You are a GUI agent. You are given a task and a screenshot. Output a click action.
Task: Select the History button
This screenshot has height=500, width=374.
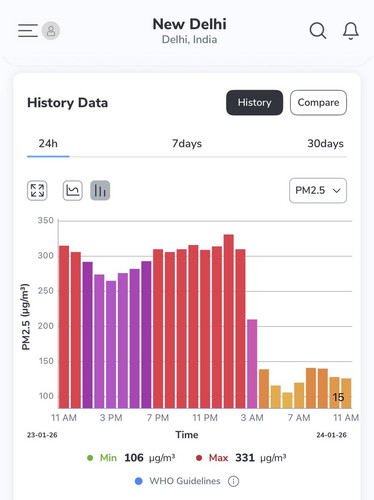click(x=254, y=103)
